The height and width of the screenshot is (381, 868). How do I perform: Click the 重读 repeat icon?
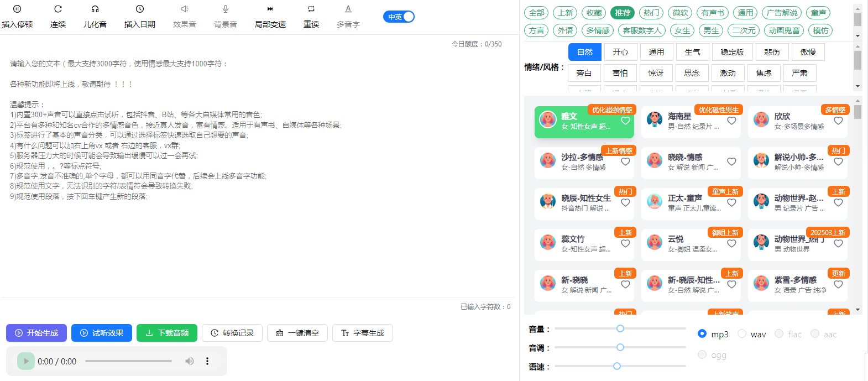click(311, 9)
